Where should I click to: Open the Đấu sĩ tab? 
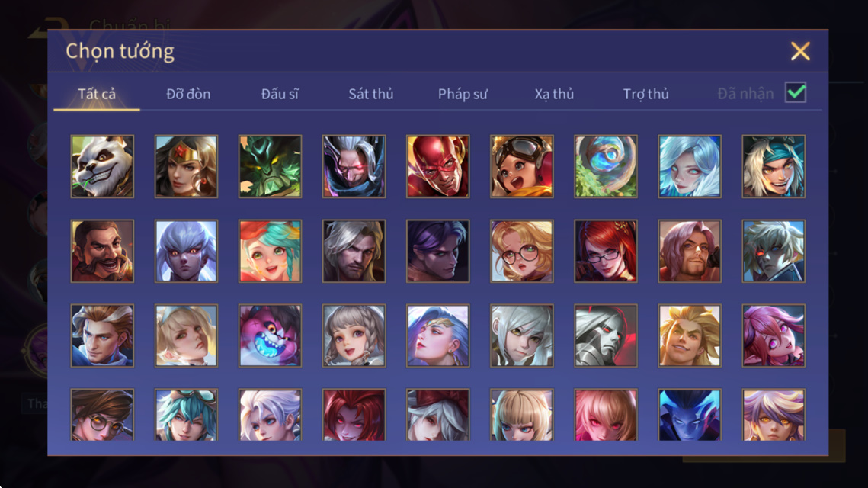coord(280,94)
